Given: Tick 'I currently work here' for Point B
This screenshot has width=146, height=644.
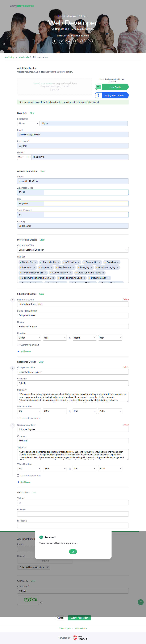Looking at the screenshot, I should click(x=18, y=418).
